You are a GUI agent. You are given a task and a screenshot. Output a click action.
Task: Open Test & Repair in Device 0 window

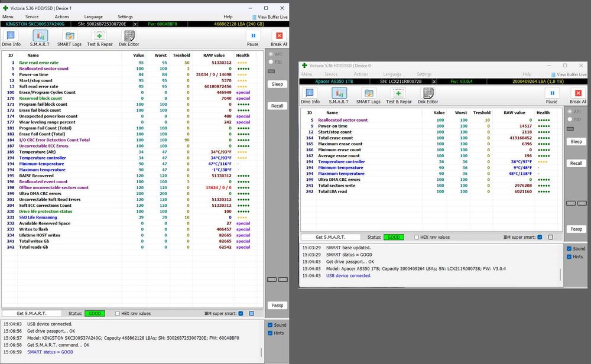pyautogui.click(x=398, y=96)
